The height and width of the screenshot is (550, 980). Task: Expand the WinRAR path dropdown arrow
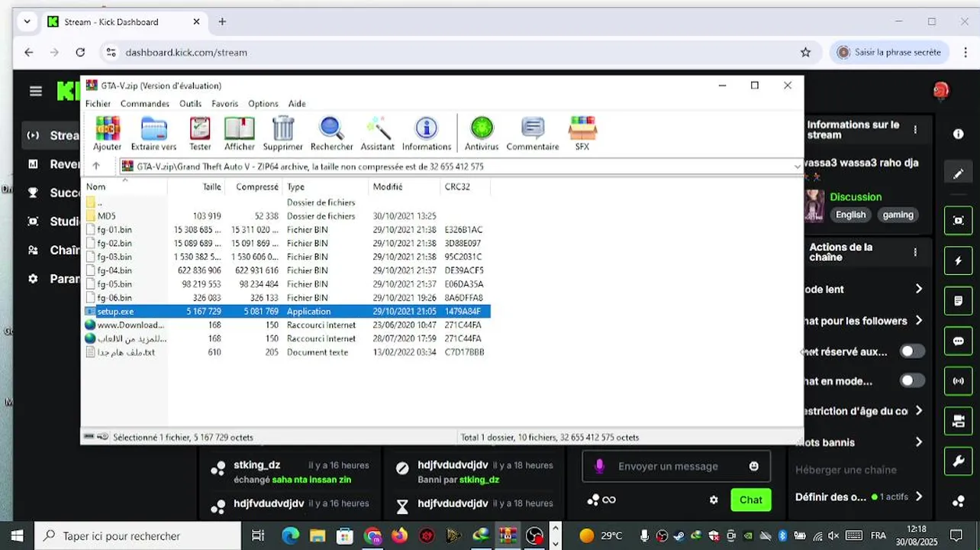[797, 167]
